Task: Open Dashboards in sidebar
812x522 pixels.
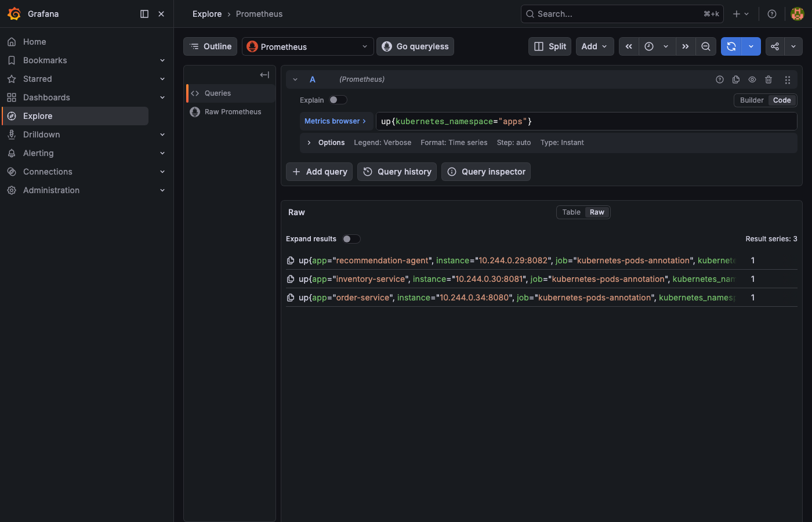Action: point(46,97)
